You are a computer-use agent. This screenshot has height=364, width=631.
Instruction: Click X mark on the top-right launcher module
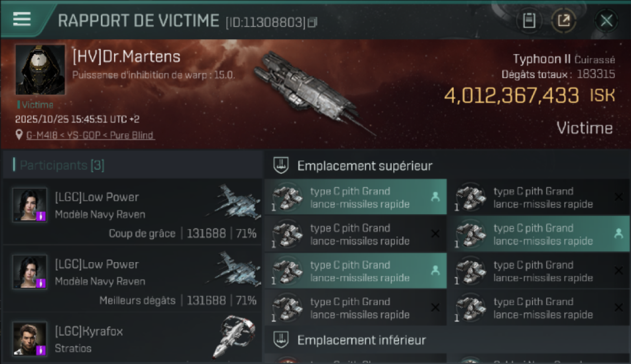coord(618,197)
